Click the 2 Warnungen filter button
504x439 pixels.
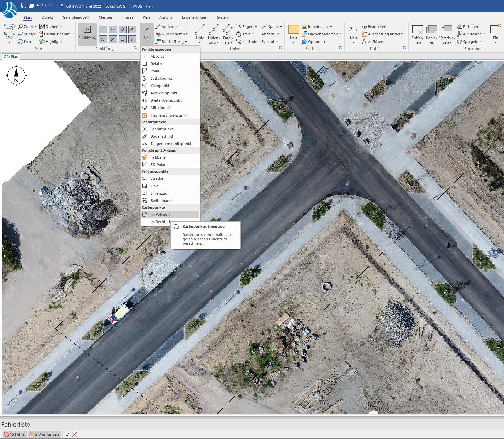pyautogui.click(x=44, y=434)
